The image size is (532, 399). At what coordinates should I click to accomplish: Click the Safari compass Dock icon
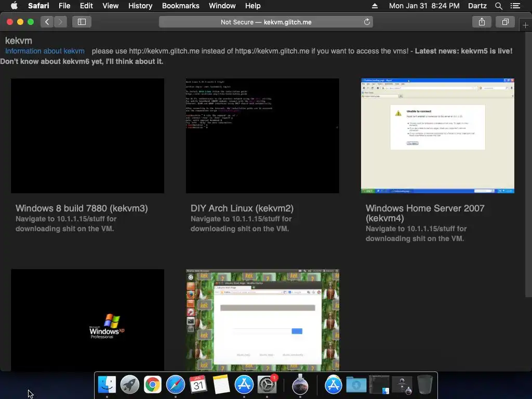tap(176, 384)
